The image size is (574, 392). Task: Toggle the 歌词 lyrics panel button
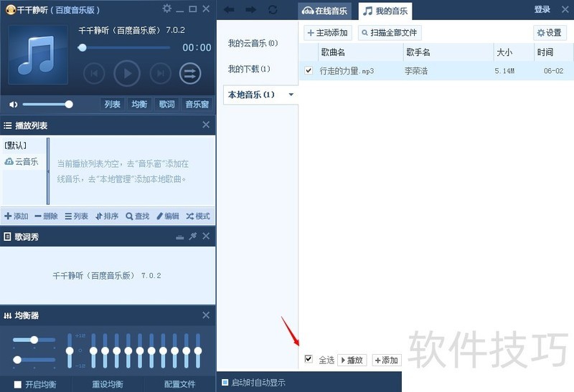(166, 104)
